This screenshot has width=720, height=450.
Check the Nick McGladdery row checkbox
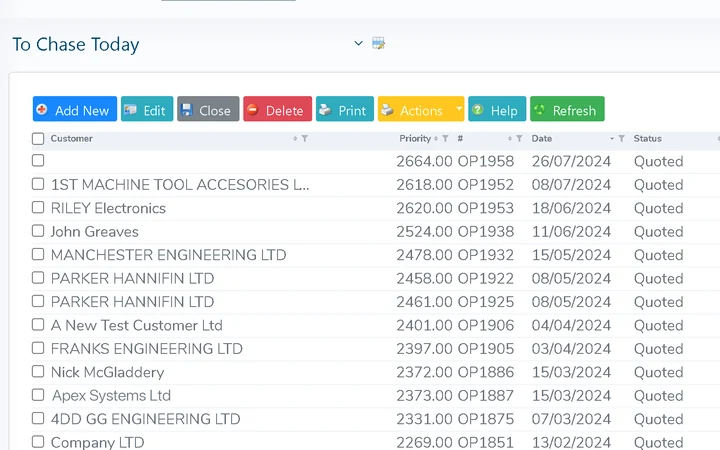[38, 371]
